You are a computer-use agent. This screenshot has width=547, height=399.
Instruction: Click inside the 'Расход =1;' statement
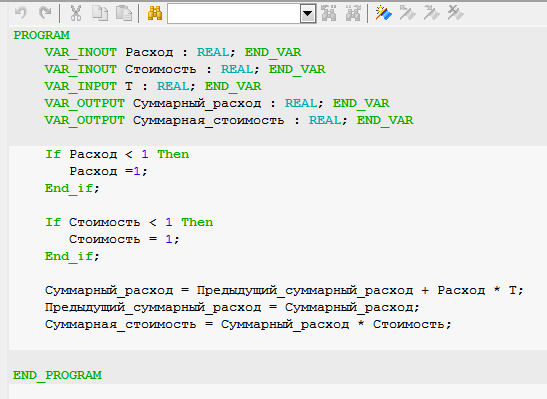[x=108, y=171]
